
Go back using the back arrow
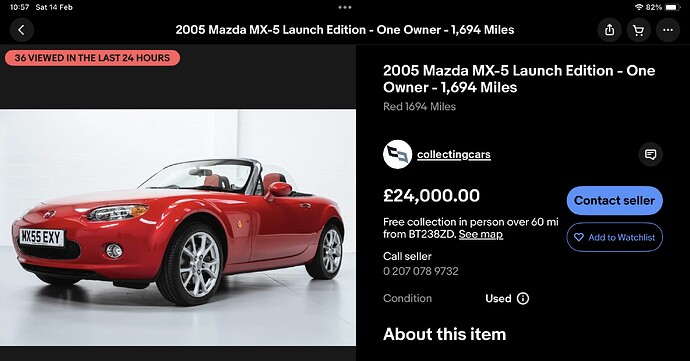coord(22,30)
